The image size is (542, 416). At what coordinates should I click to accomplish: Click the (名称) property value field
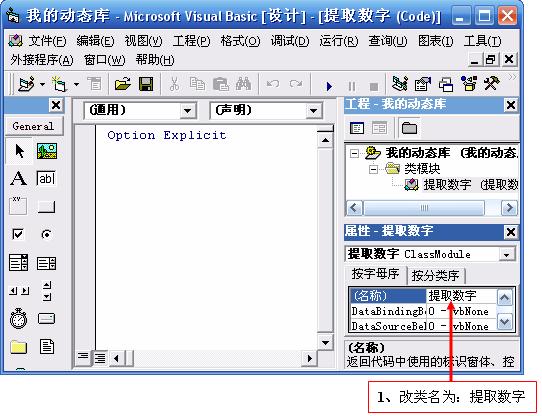click(461, 296)
